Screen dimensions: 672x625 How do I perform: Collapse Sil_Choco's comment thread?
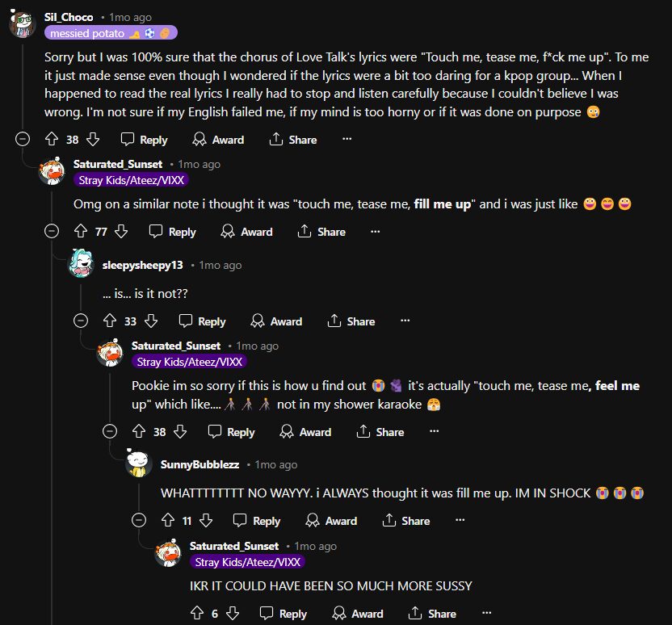pyautogui.click(x=22, y=139)
